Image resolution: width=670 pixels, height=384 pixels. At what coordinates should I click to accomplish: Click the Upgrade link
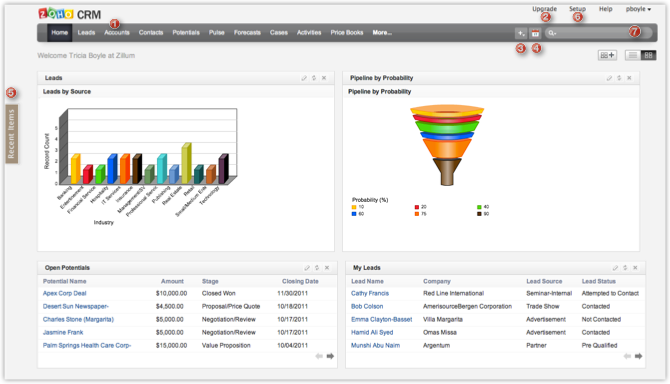(544, 9)
